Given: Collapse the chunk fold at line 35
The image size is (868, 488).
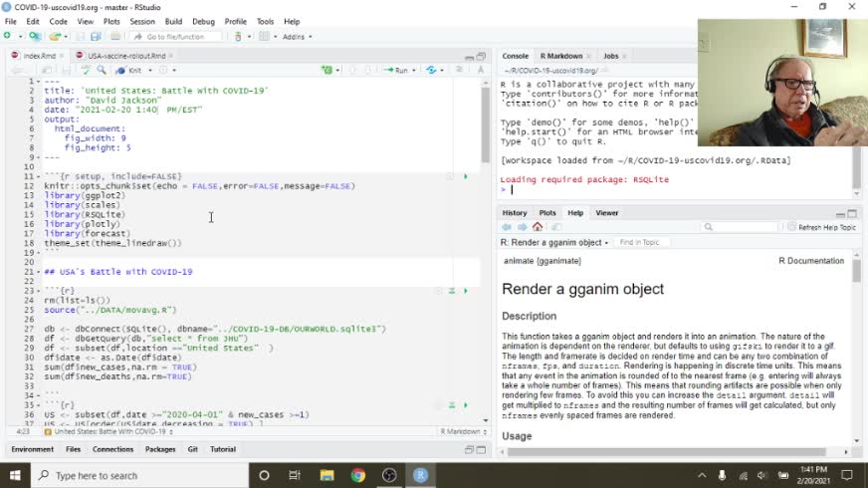Looking at the screenshot, I should click(38, 405).
